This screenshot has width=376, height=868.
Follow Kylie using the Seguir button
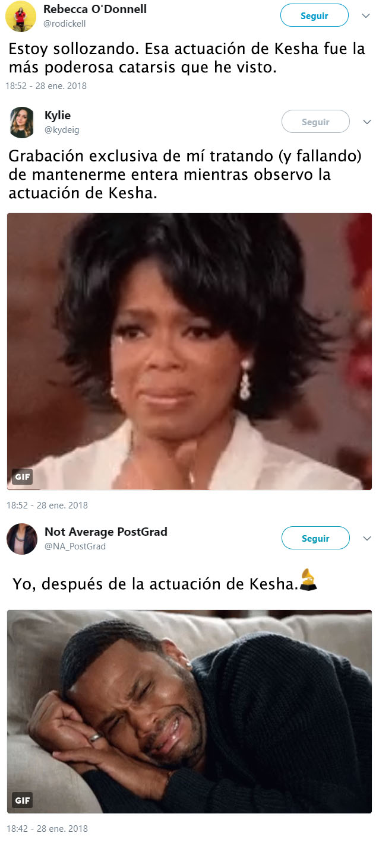(x=315, y=122)
